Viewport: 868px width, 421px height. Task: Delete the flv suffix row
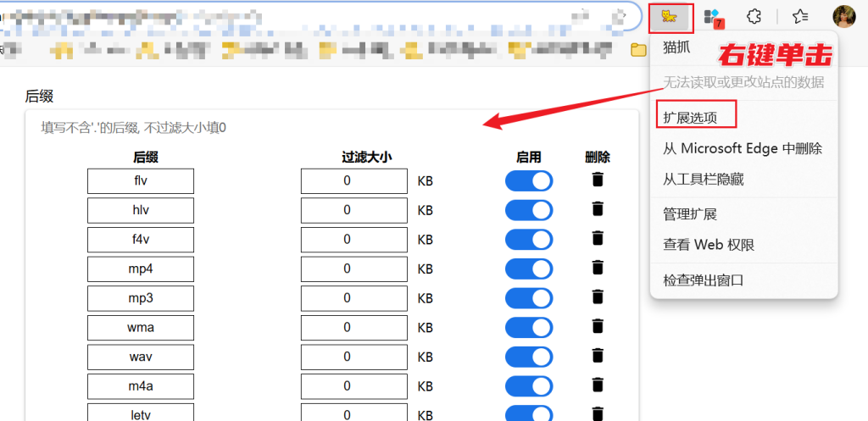[x=598, y=180]
